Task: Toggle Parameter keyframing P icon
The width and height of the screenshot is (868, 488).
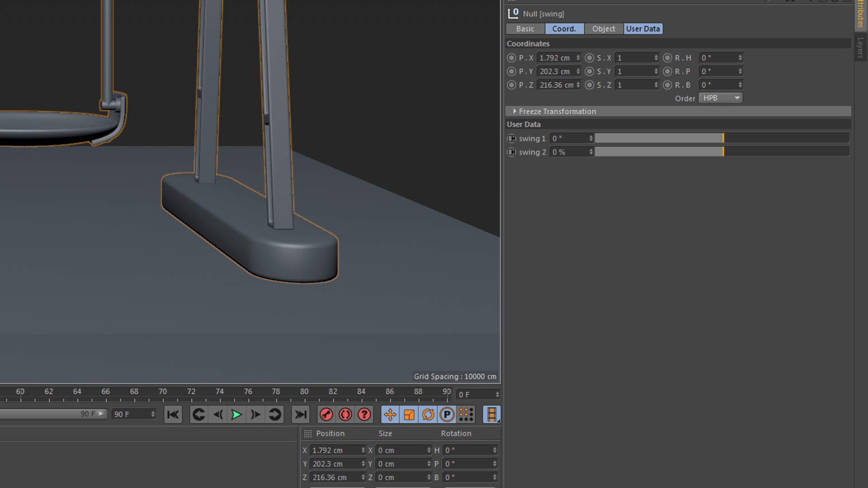Action: tap(447, 414)
